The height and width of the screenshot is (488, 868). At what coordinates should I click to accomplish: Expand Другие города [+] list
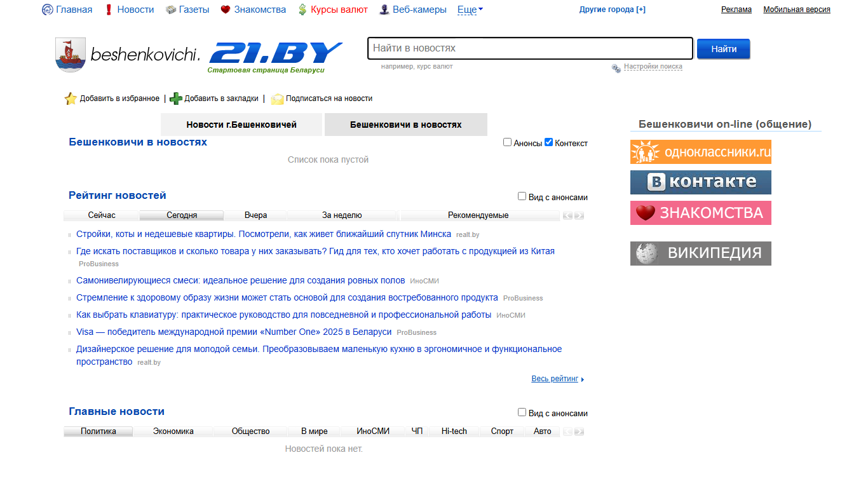613,10
